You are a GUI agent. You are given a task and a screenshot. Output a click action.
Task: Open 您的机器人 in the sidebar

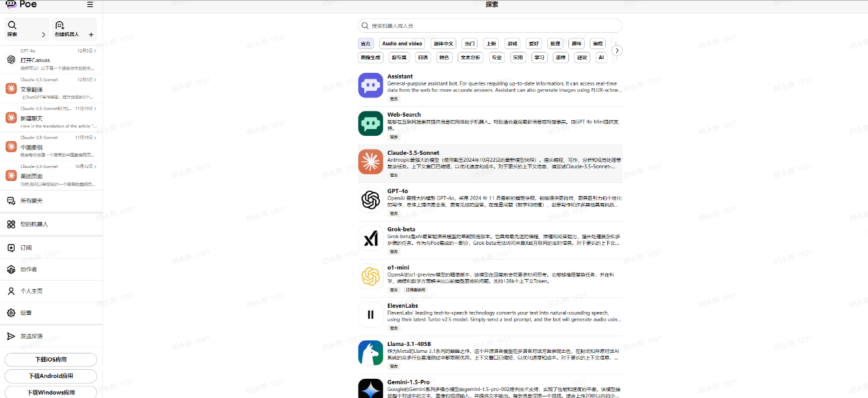[x=51, y=224]
